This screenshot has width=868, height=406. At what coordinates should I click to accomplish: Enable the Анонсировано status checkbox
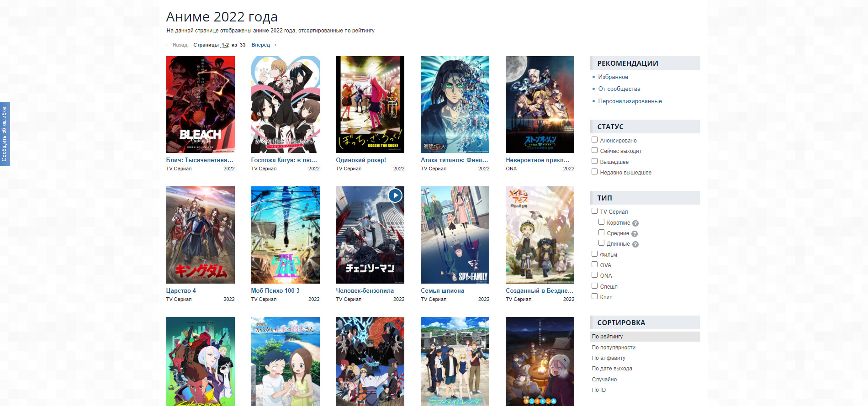click(x=594, y=140)
